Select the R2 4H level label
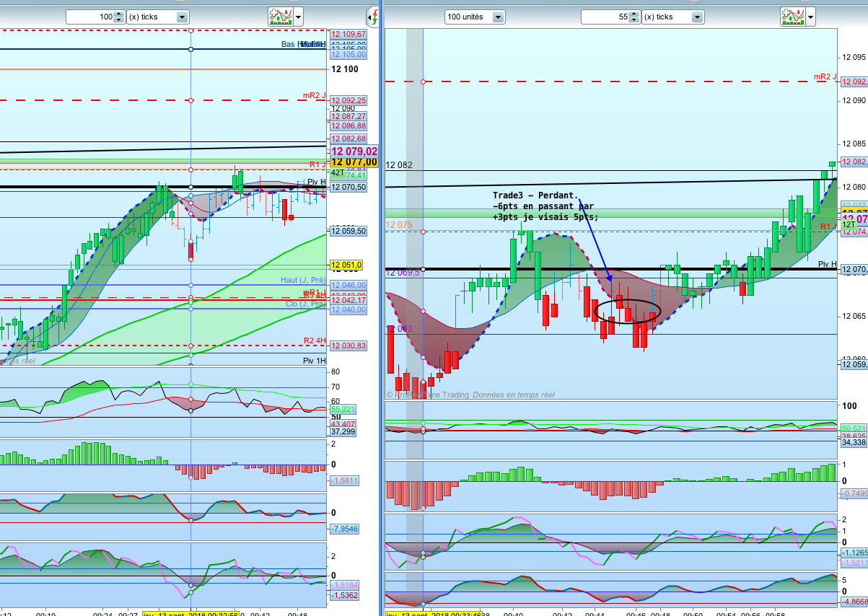The width and height of the screenshot is (868, 616). point(315,340)
